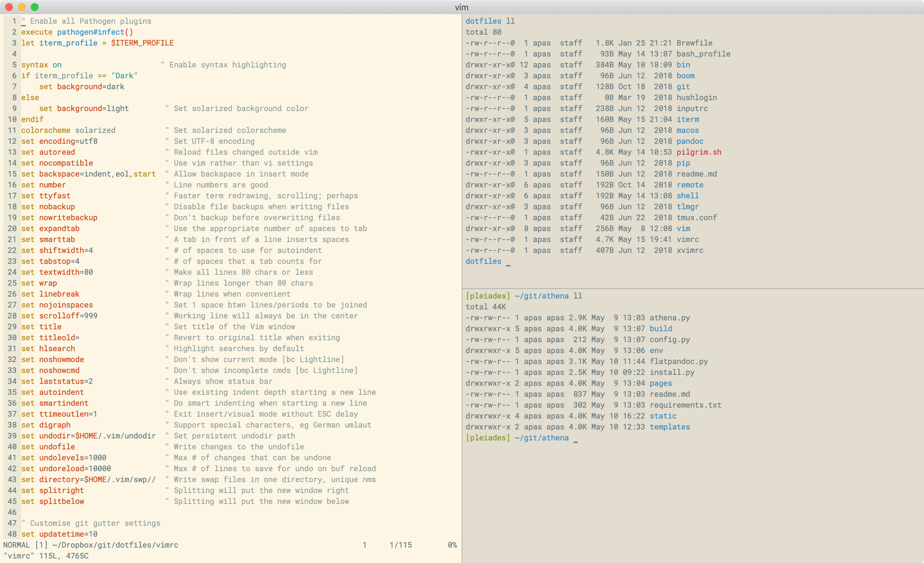This screenshot has width=924, height=563.
Task: Place cursor on 'syntax on' line
Action: [41, 65]
